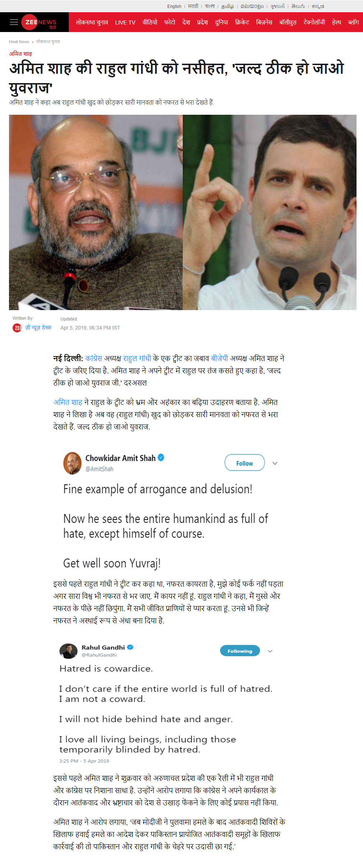Open the hamburger menu icon
The width and height of the screenshot is (363, 868).
tap(14, 22)
